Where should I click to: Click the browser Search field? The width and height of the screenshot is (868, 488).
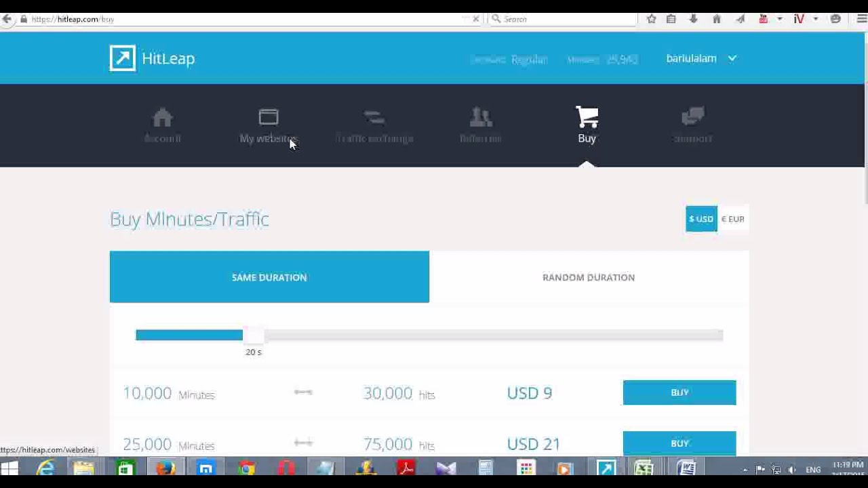(563, 19)
